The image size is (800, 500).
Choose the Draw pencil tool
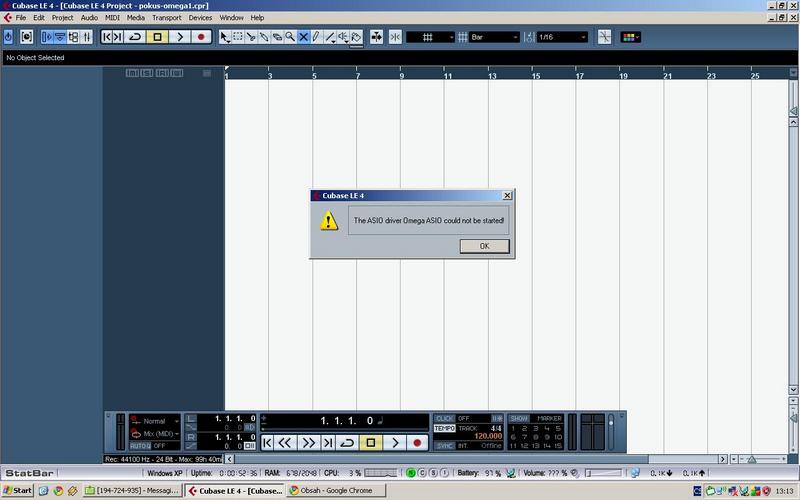tap(316, 37)
